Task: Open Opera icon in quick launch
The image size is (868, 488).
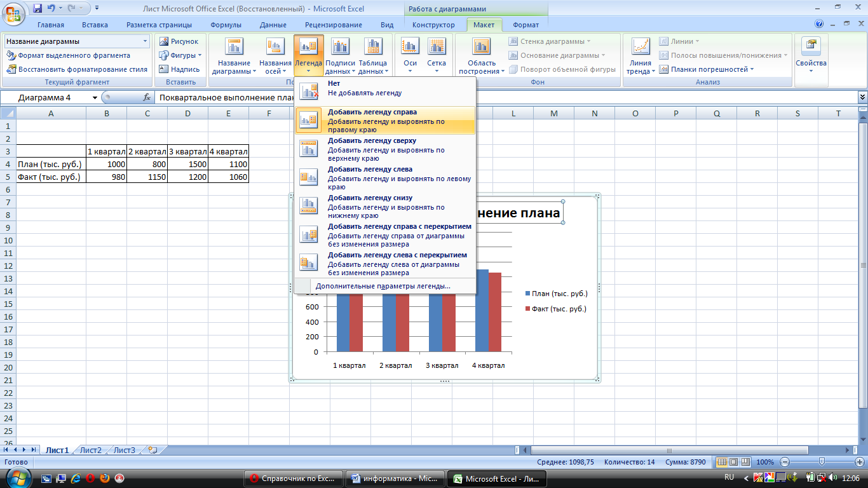Action: tap(90, 478)
